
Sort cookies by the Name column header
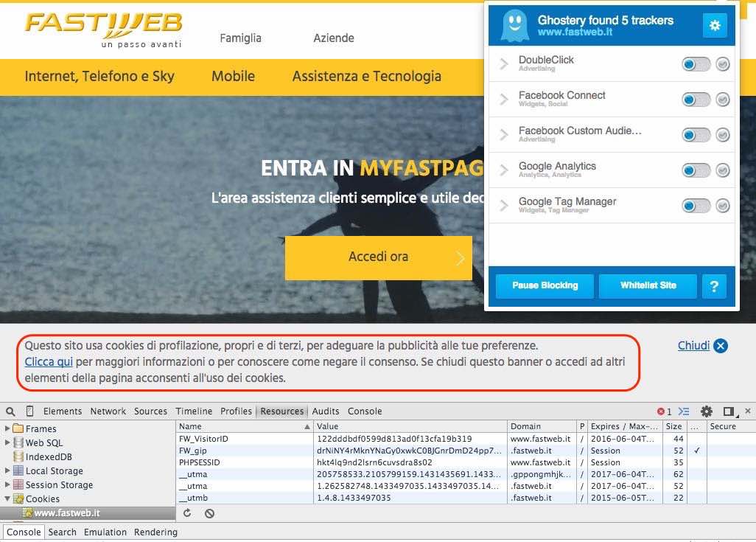(245, 426)
